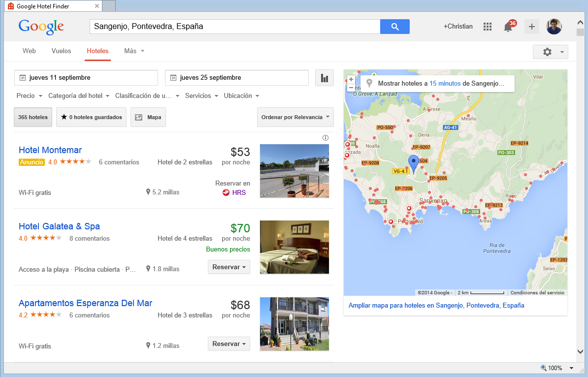This screenshot has width=588, height=377.
Task: Click the blue location pin on map
Action: point(413,164)
